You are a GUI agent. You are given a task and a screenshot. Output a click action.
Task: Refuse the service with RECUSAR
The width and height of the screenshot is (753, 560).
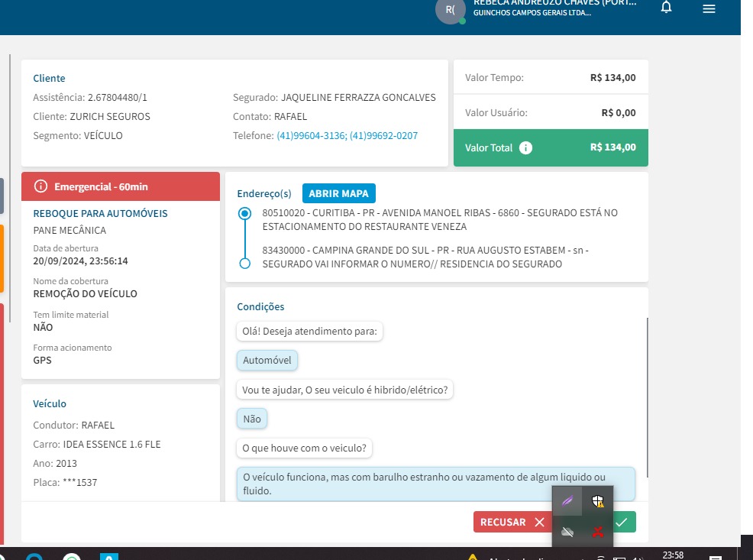[x=512, y=522]
